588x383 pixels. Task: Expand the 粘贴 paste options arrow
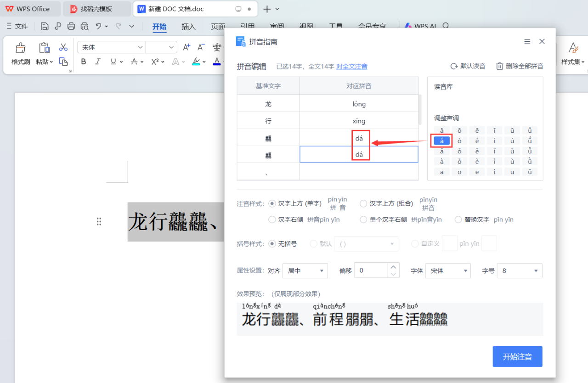(x=51, y=62)
